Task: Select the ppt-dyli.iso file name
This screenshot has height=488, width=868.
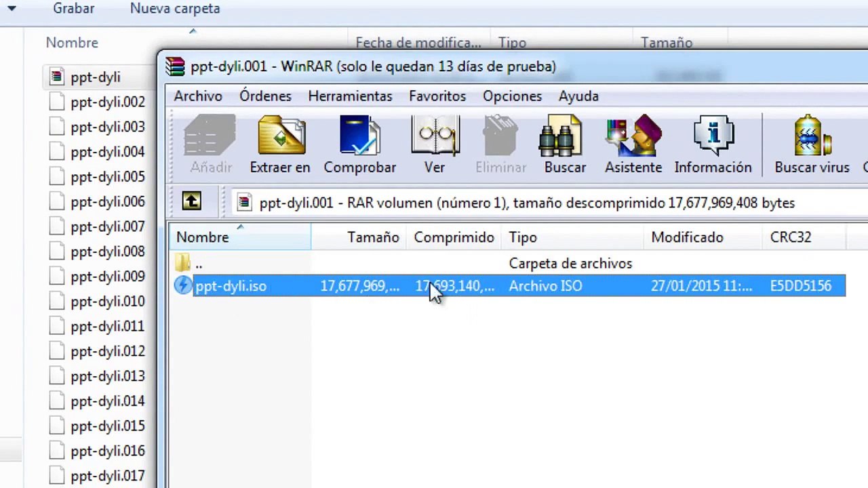Action: [x=231, y=286]
